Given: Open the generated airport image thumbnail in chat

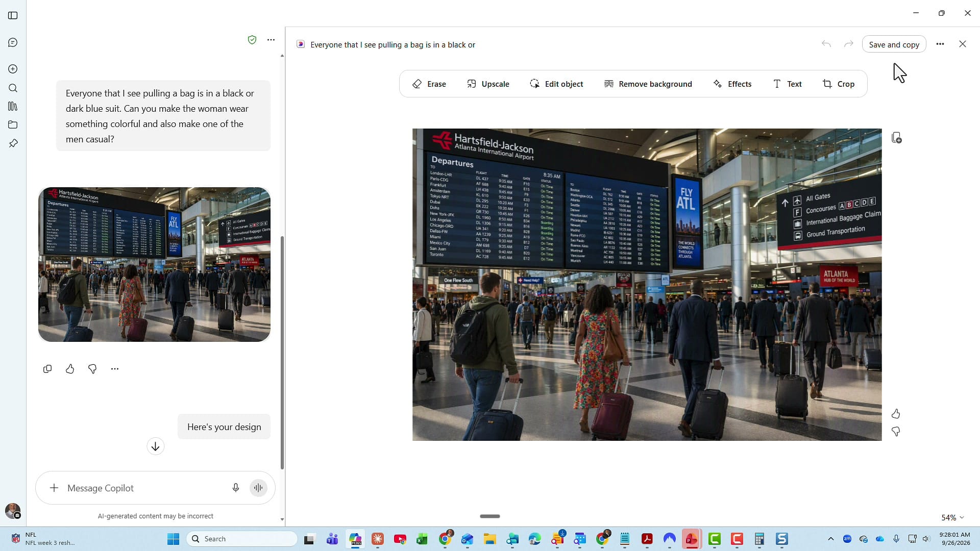Looking at the screenshot, I should tap(154, 264).
